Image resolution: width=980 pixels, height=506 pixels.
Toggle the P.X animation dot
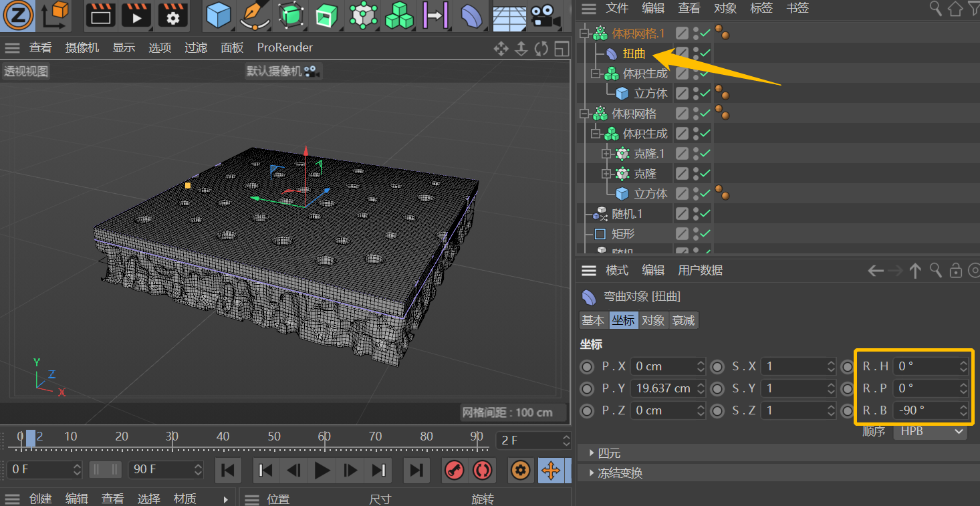[587, 366]
